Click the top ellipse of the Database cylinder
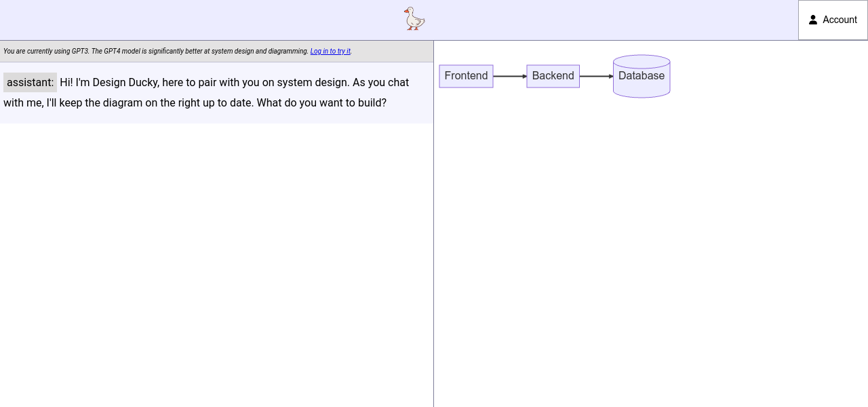The width and height of the screenshot is (868, 407). tap(642, 61)
